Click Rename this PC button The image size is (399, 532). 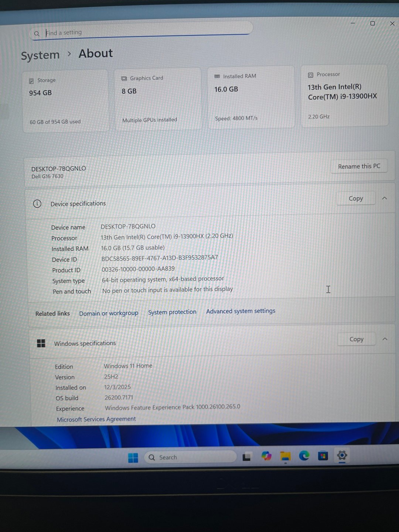click(x=359, y=166)
